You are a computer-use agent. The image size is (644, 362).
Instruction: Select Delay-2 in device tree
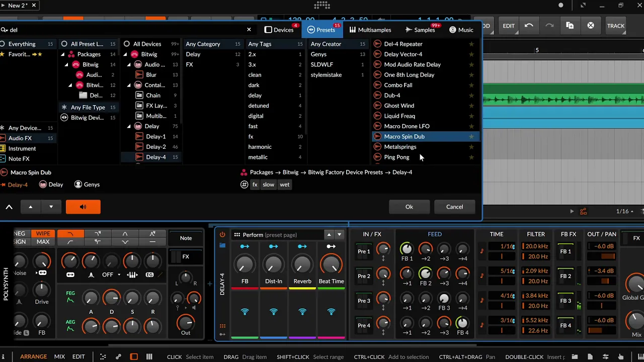pos(155,147)
